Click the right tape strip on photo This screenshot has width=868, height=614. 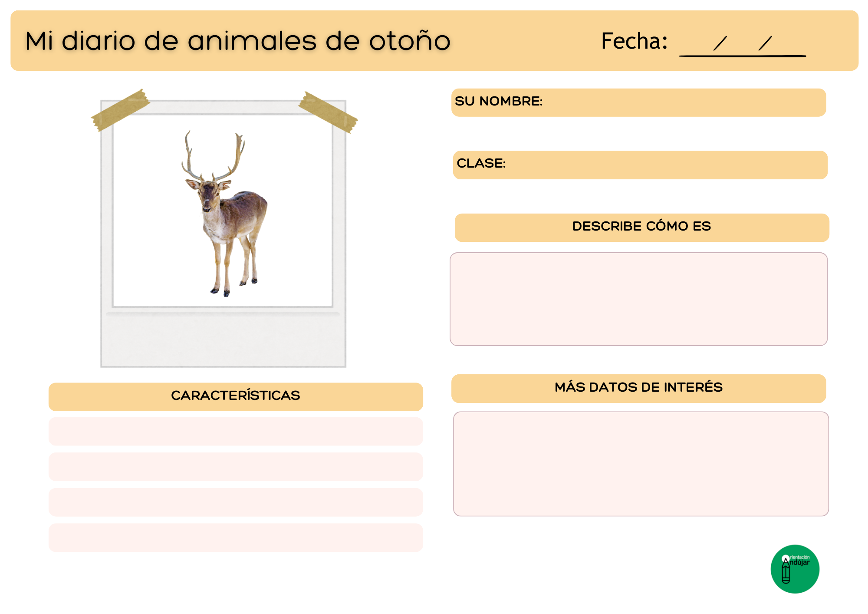[x=328, y=112]
